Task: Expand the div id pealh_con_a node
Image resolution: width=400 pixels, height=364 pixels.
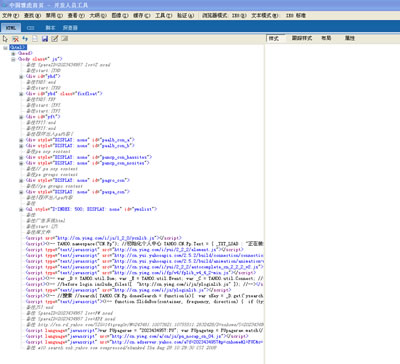Action: [21, 140]
